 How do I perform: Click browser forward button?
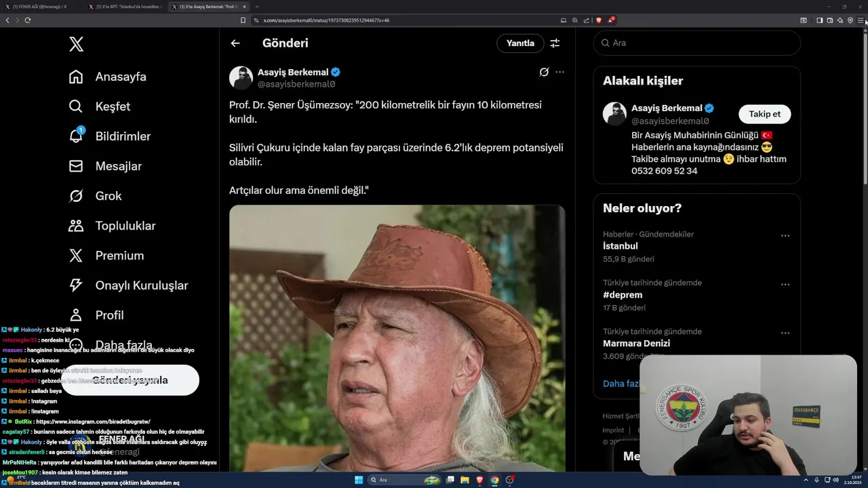tap(17, 20)
